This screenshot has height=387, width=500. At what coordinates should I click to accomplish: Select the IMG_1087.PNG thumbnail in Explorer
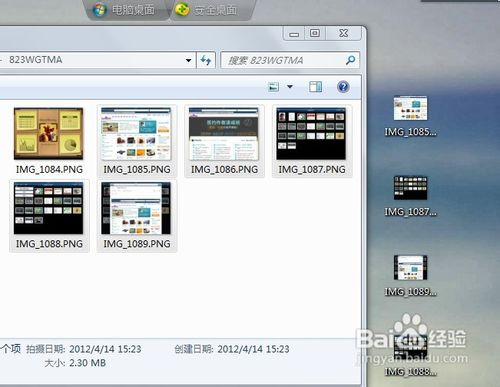[x=311, y=133]
